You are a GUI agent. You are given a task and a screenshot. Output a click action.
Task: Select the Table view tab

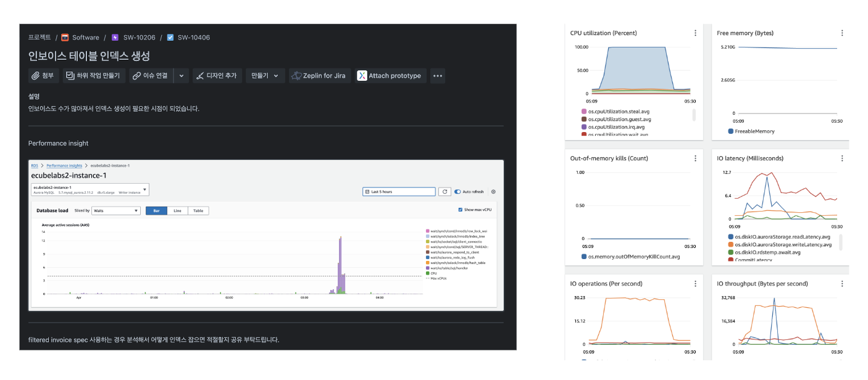(x=198, y=210)
